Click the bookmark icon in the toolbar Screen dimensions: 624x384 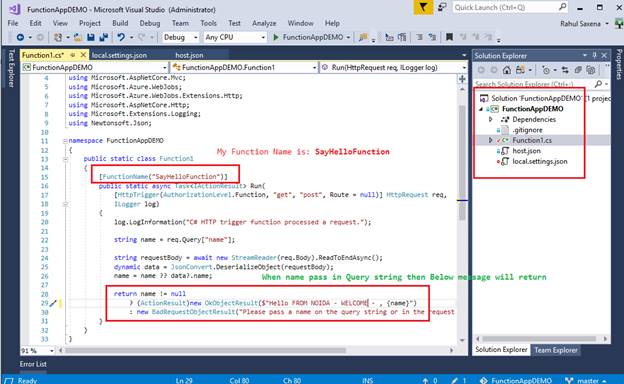click(449, 37)
